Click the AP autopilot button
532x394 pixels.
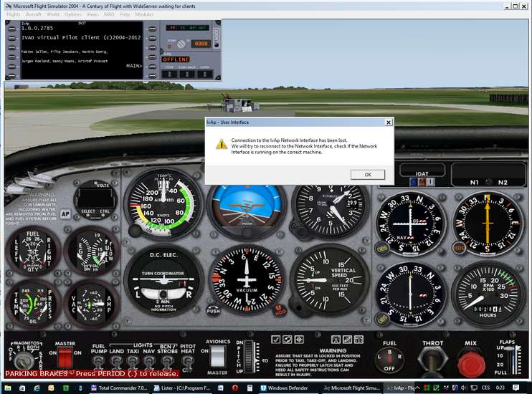(x=65, y=214)
